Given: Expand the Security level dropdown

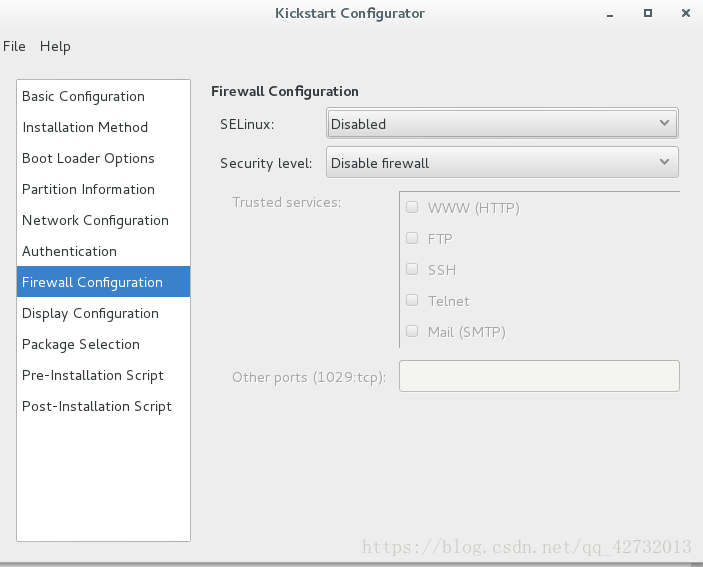Looking at the screenshot, I should coord(502,162).
